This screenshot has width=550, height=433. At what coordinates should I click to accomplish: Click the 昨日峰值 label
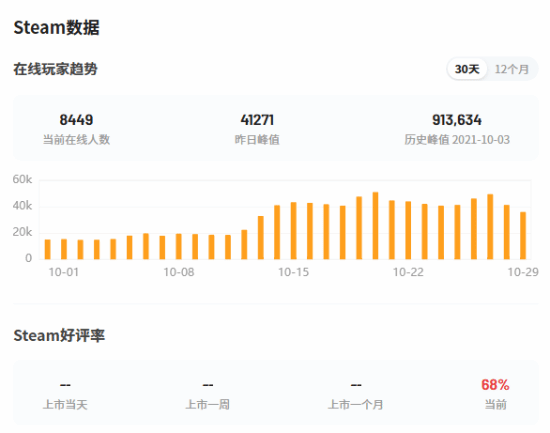point(257,140)
